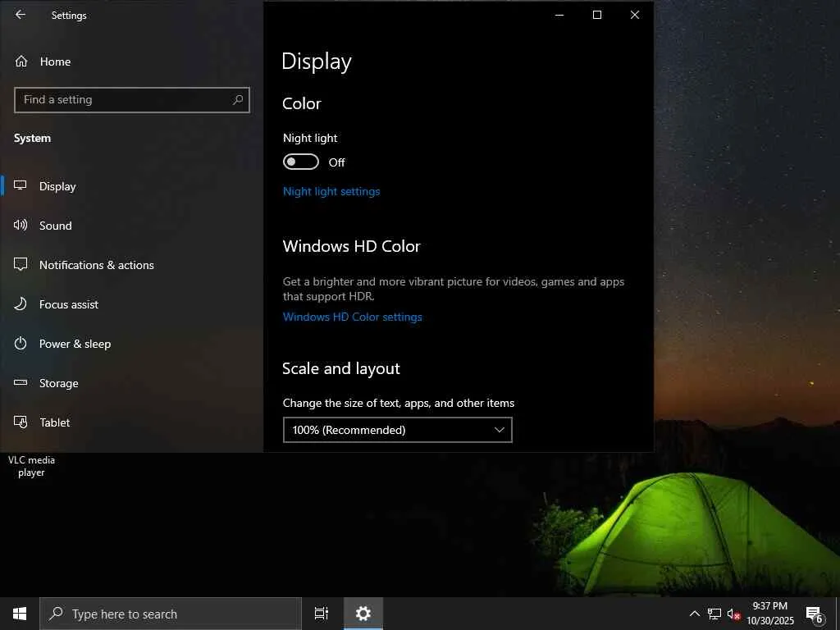
Task: Select the Display label in the sidebar
Action: tap(57, 186)
